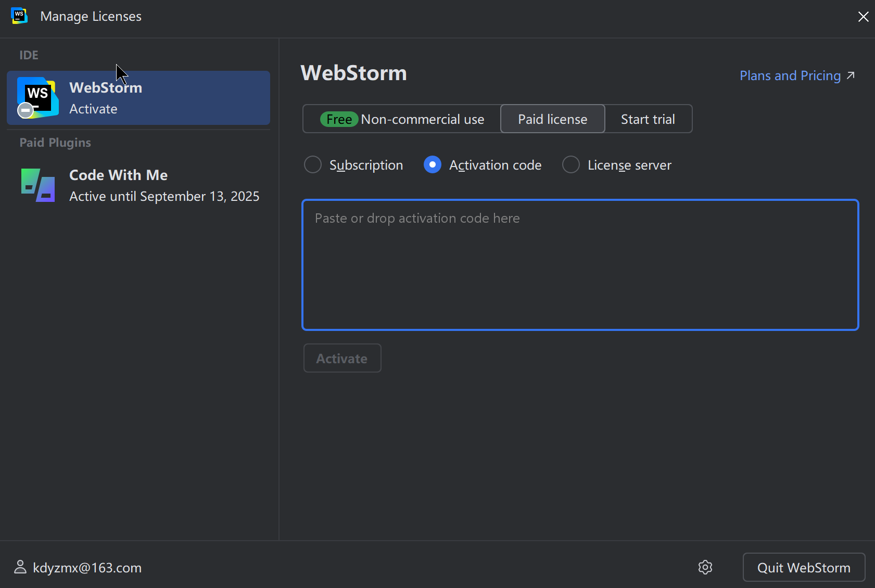Switch to the Paid license tab
Viewport: 875px width, 588px height.
(553, 119)
